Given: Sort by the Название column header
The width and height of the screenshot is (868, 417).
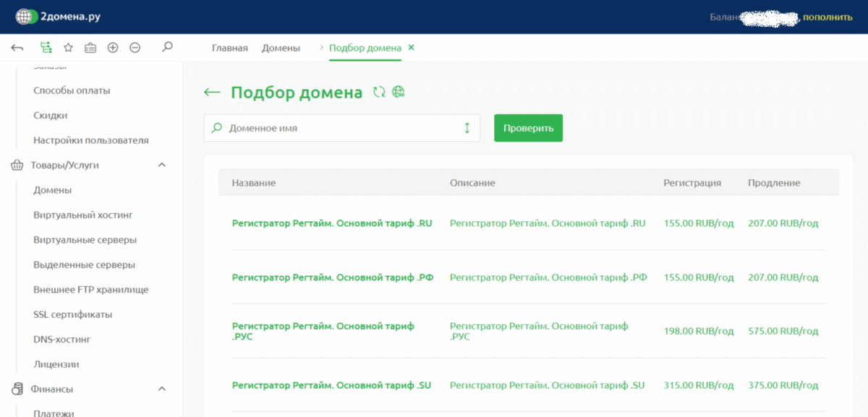Looking at the screenshot, I should pyautogui.click(x=254, y=183).
